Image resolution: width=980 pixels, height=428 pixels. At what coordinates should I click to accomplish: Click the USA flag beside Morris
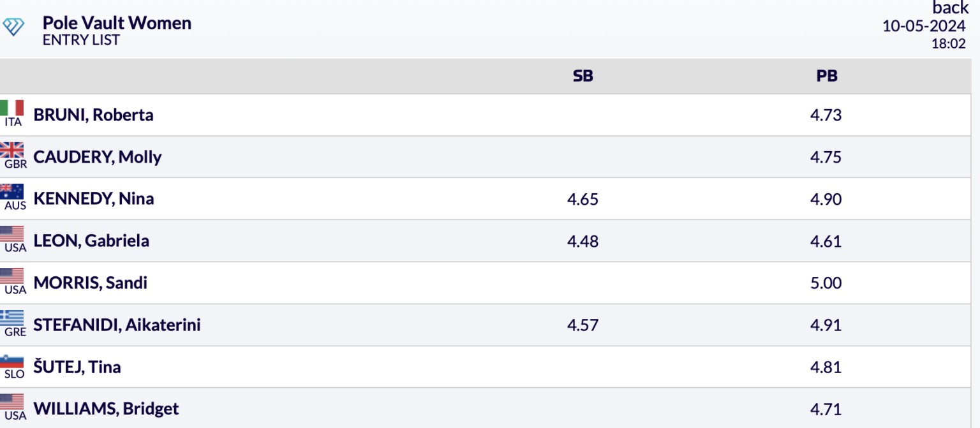pos(12,276)
